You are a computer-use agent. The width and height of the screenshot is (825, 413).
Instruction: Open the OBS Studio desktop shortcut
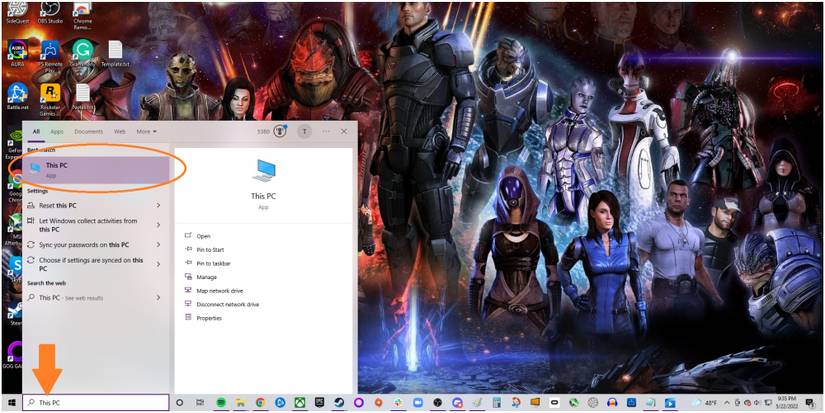pyautogui.click(x=50, y=13)
